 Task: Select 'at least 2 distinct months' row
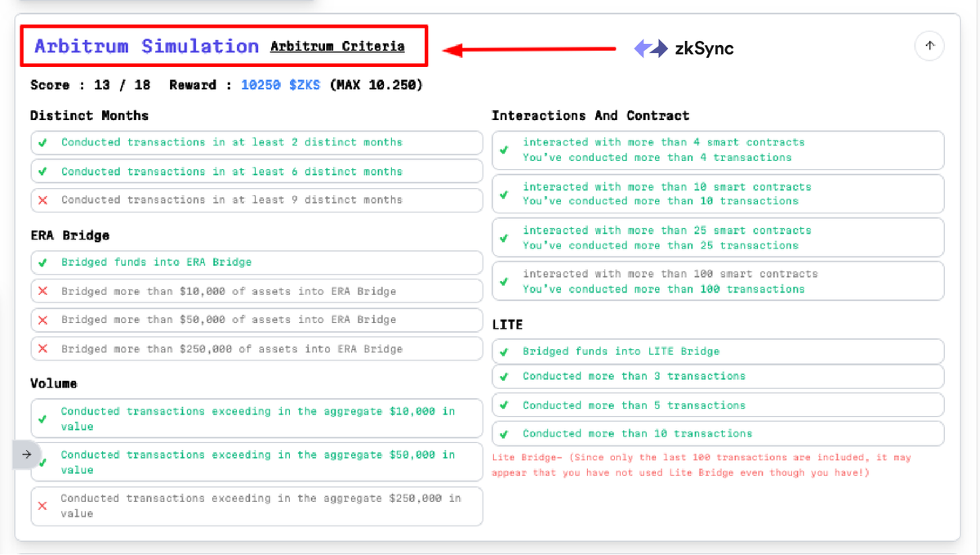tap(256, 142)
